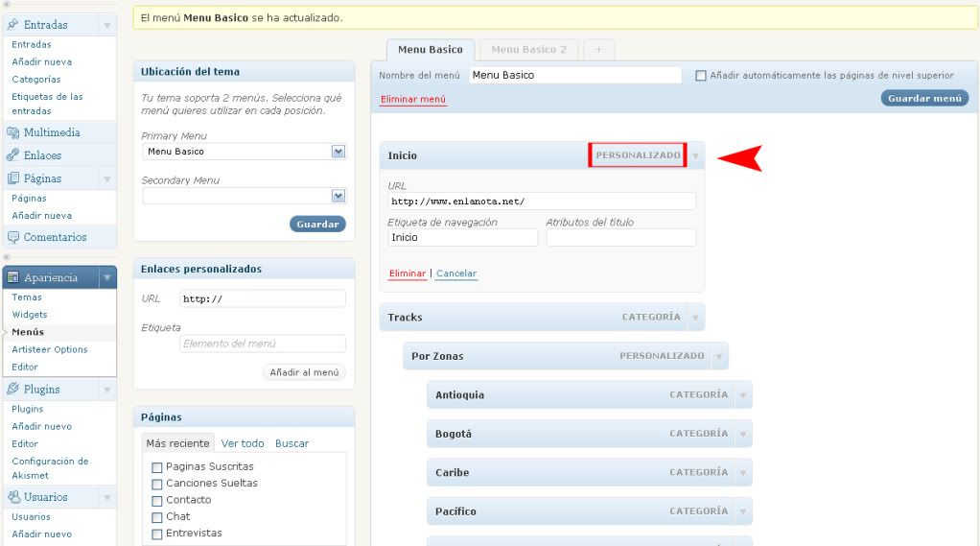Viewport: 980px width, 546px height.
Task: Click the Comentarios speech bubble icon
Action: coord(13,237)
